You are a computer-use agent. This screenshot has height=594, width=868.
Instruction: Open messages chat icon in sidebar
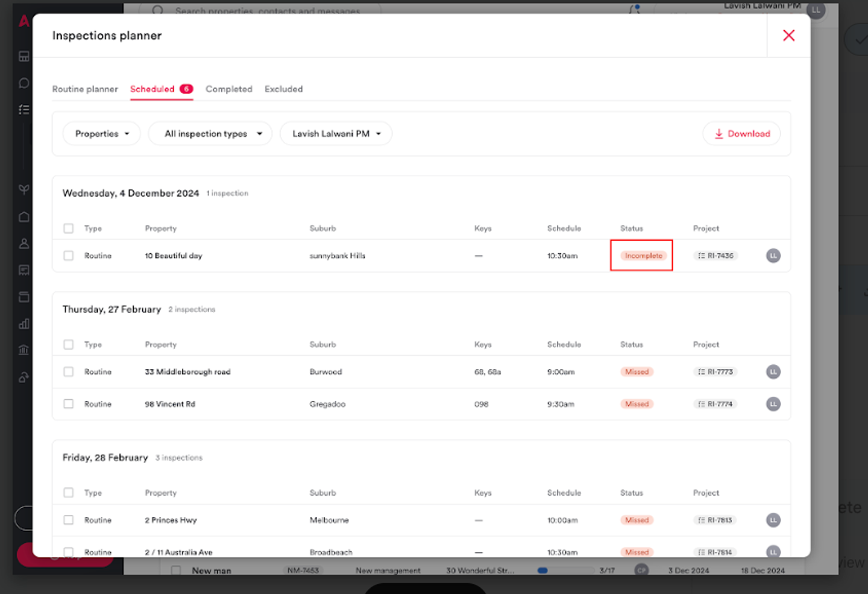(x=24, y=83)
